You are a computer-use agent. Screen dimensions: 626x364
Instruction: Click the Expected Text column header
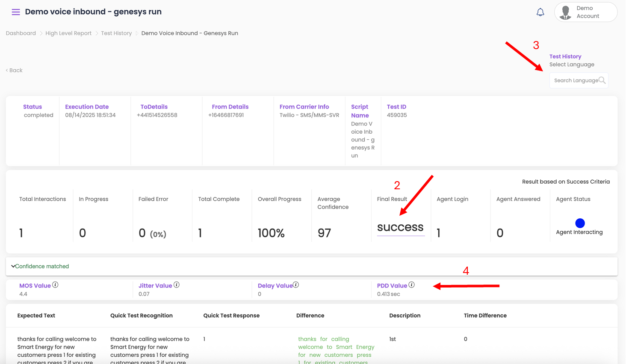coord(36,316)
